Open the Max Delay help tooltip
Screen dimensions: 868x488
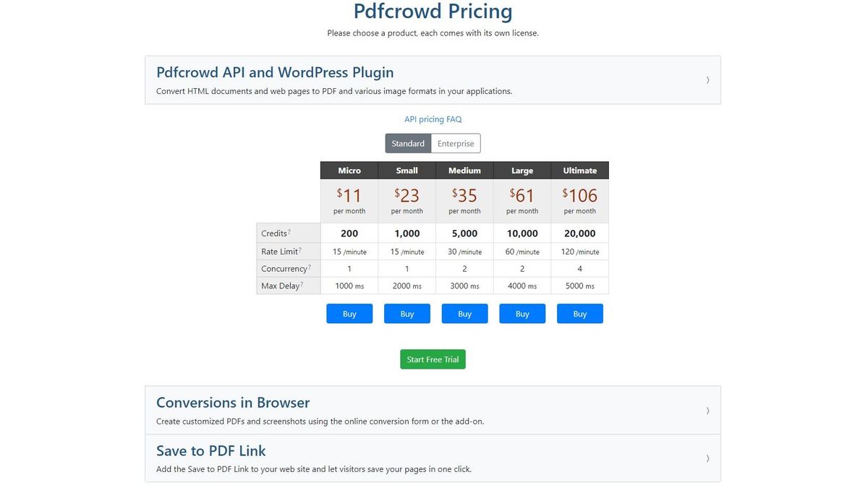point(302,283)
